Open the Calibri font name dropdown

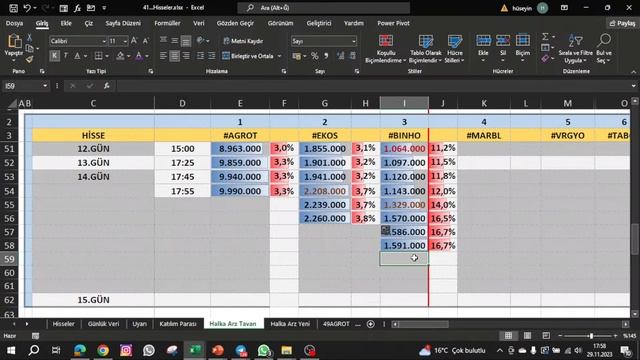coord(104,41)
